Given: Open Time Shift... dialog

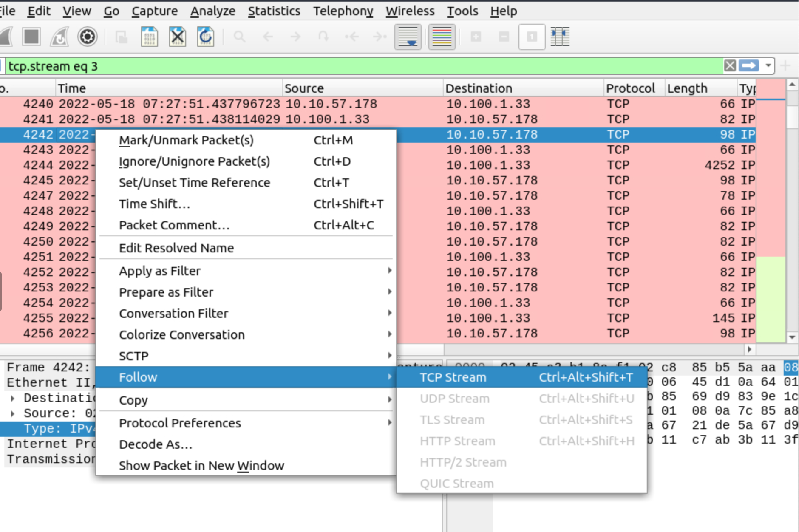Looking at the screenshot, I should click(246, 204).
